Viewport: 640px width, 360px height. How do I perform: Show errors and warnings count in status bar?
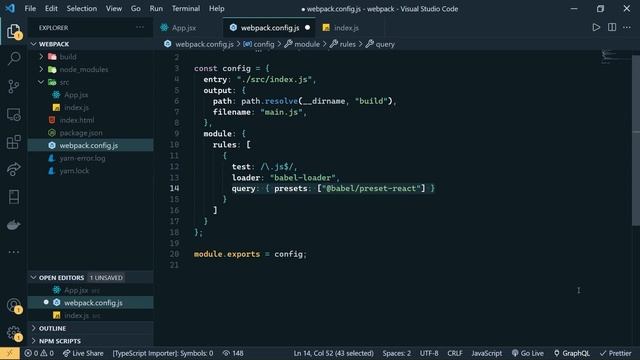coord(39,353)
